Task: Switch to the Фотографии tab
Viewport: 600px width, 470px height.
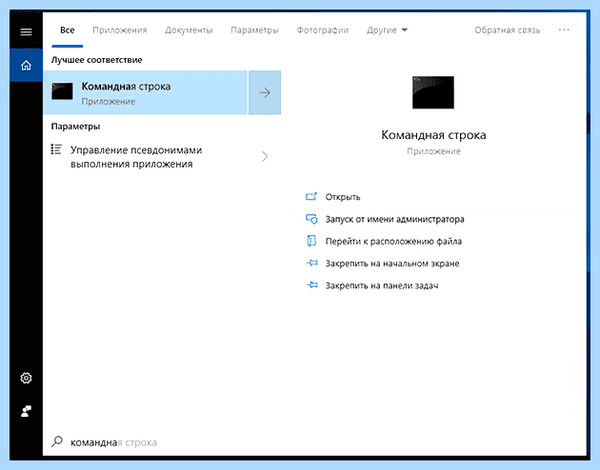Action: pyautogui.click(x=323, y=30)
